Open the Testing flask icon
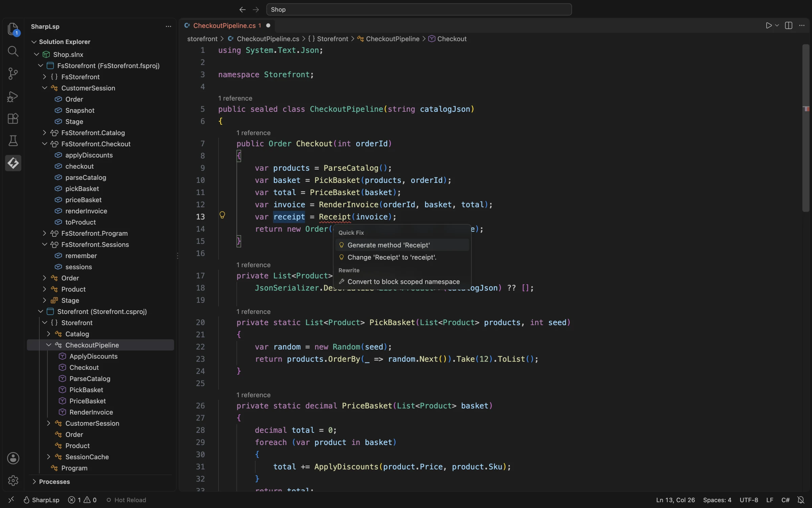Image resolution: width=812 pixels, height=508 pixels. pos(13,141)
